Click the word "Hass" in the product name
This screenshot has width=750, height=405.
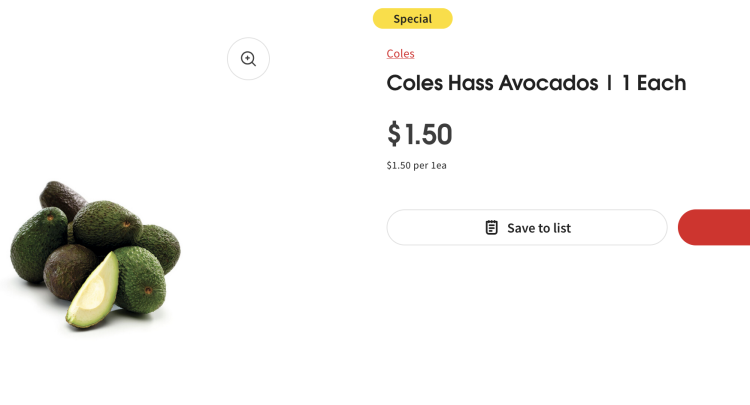click(x=471, y=83)
